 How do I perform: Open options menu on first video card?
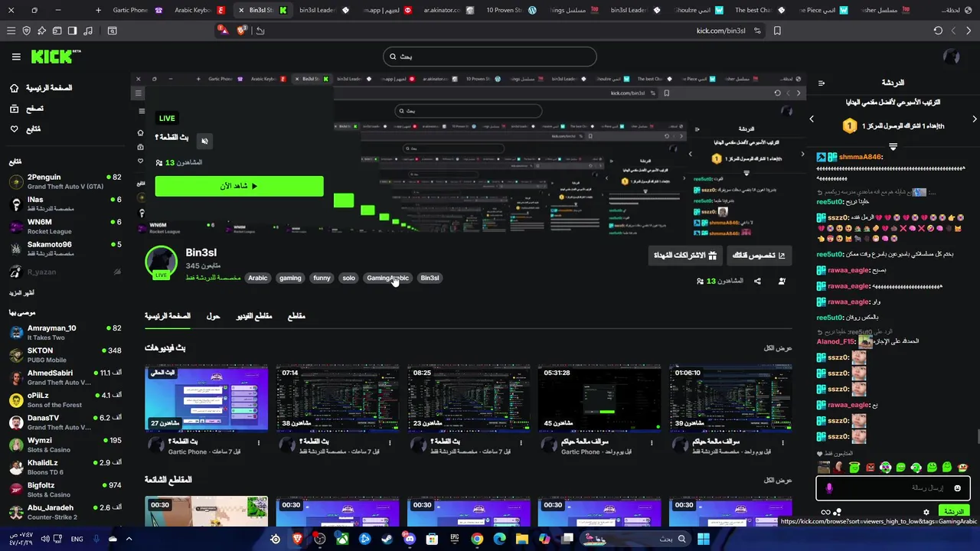click(259, 443)
